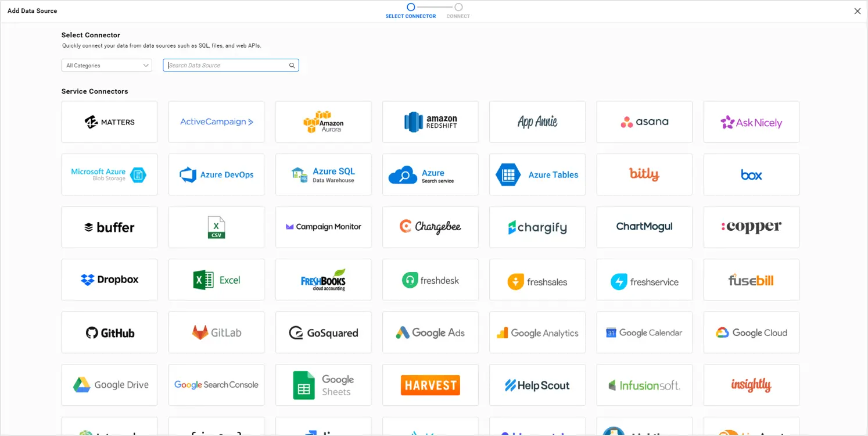Jump to the Connect step

(458, 8)
